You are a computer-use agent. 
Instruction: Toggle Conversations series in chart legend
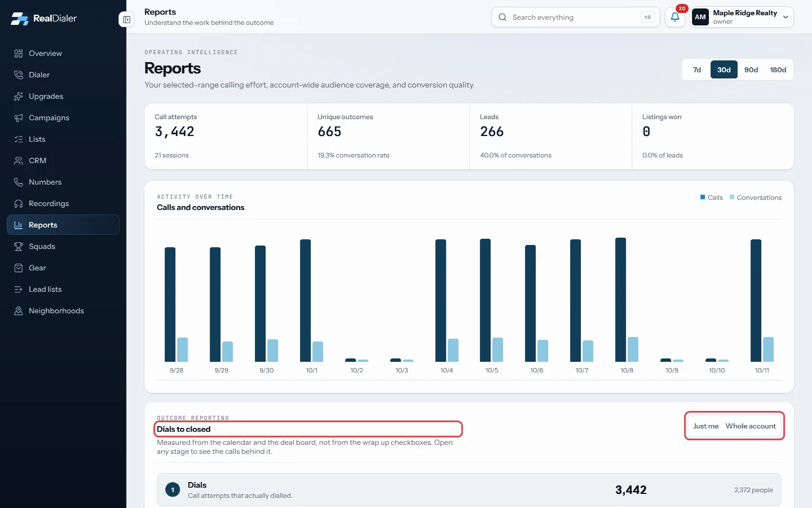pos(756,198)
